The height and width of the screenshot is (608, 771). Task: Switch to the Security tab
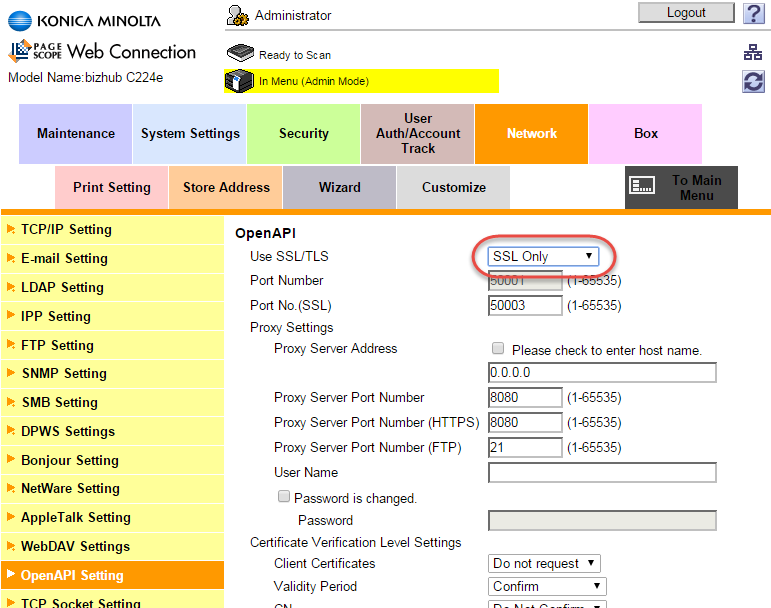click(x=303, y=134)
